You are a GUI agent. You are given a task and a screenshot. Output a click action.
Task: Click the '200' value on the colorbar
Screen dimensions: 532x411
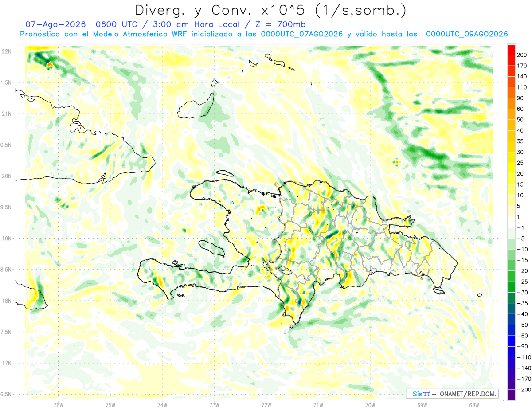522,55
